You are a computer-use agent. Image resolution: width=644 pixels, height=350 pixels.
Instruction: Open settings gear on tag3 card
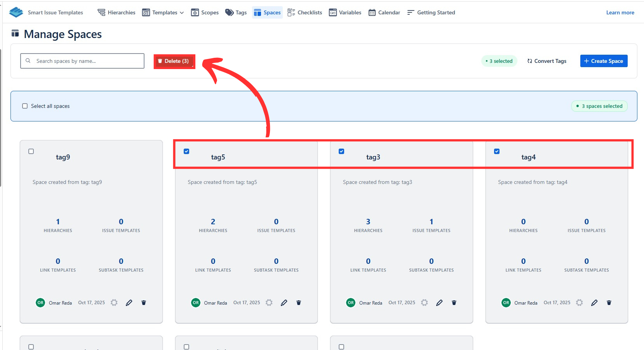[425, 303]
